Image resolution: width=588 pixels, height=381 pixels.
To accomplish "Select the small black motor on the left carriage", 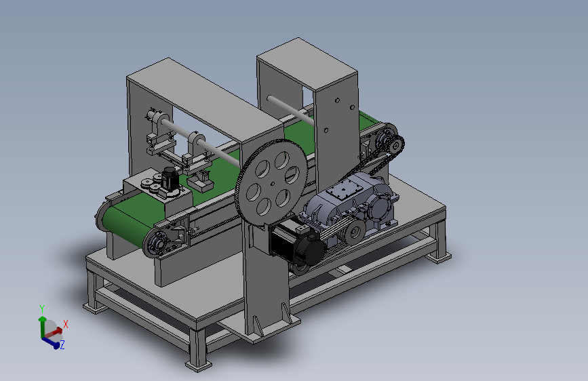I will [170, 178].
